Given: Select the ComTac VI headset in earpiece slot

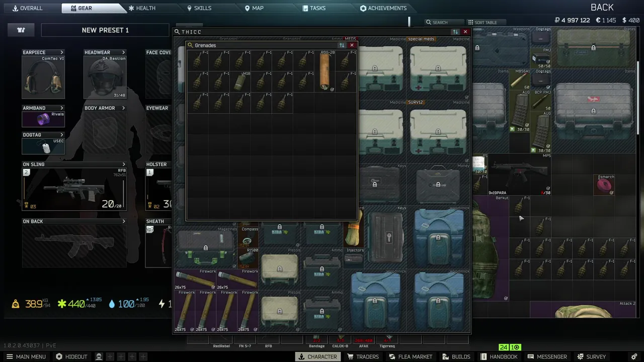Looking at the screenshot, I should pos(43,77).
